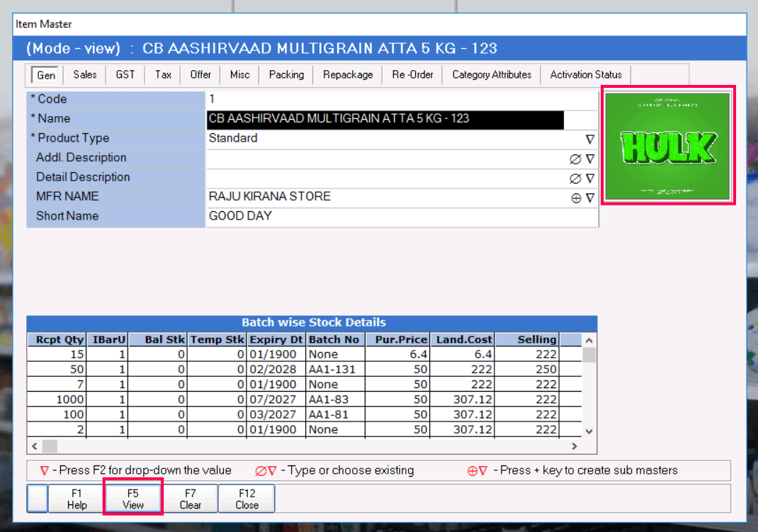Click receipt quantity cell 15
This screenshot has width=758, height=532.
[x=57, y=354]
